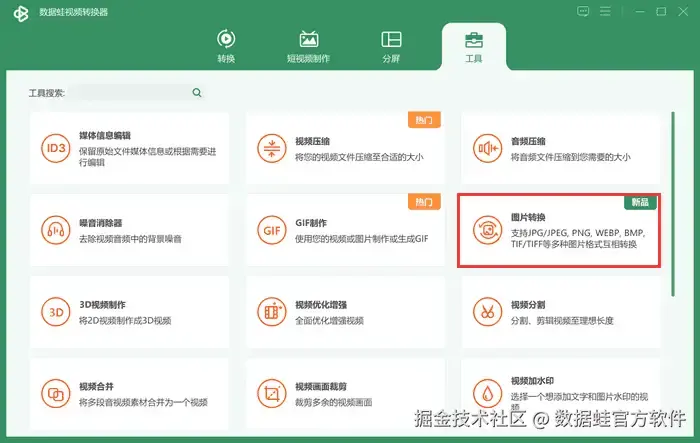Click description 将2D视频制作成3D视频
Viewport: 700px width, 443px height.
125,321
